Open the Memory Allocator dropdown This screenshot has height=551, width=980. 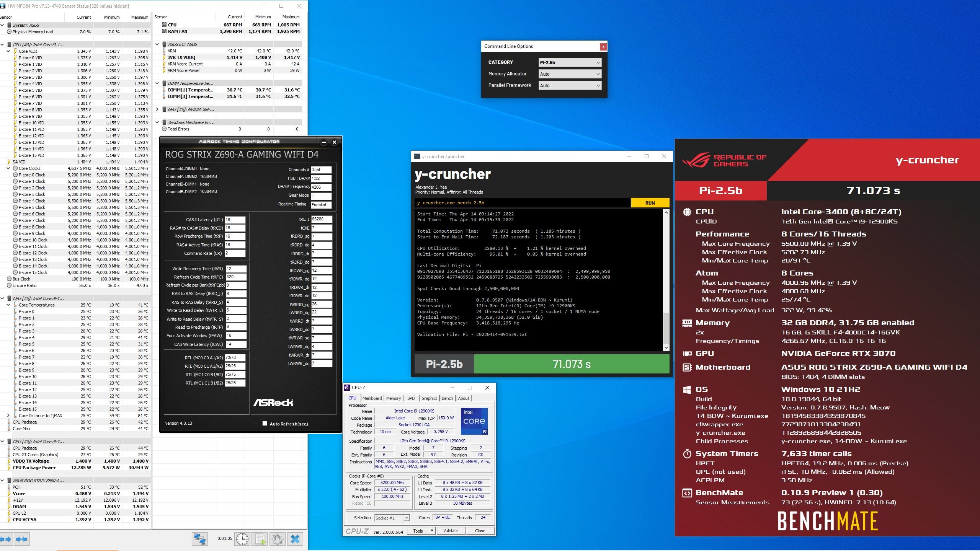click(x=570, y=74)
